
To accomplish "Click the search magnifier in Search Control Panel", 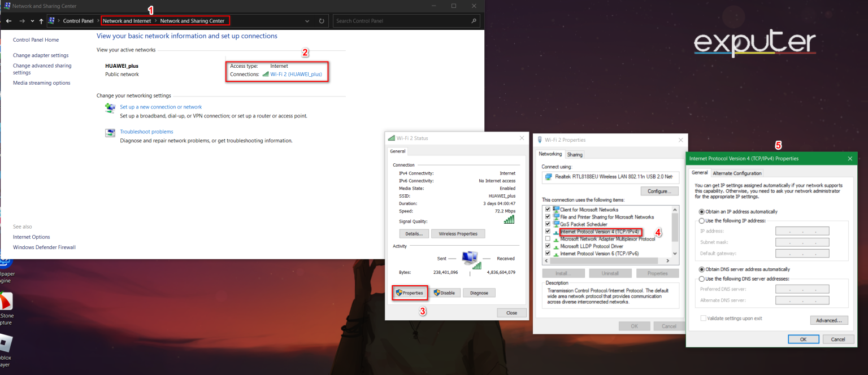I will pyautogui.click(x=474, y=20).
